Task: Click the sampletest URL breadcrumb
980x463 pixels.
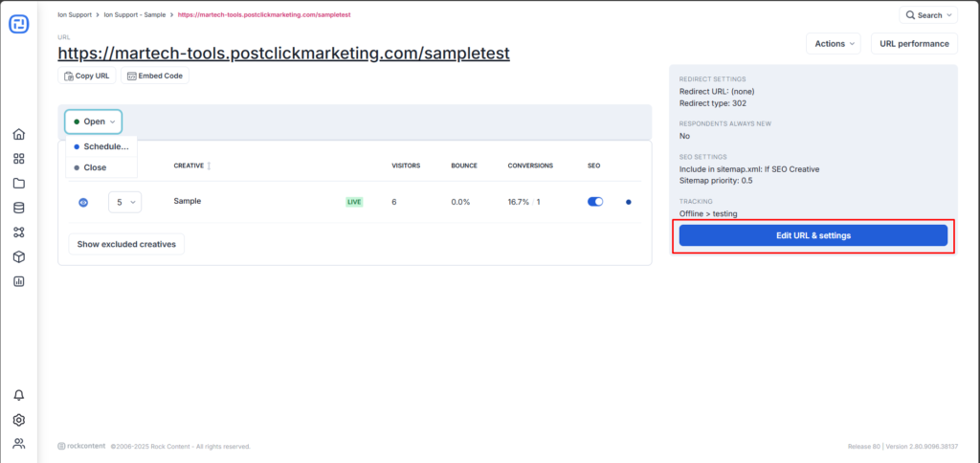Action: (264, 14)
